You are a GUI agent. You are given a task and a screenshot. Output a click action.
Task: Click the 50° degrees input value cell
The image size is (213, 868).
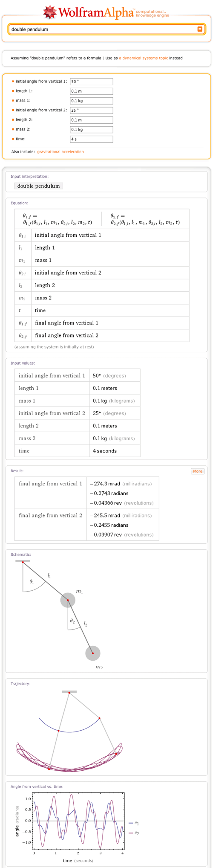pyautogui.click(x=115, y=376)
